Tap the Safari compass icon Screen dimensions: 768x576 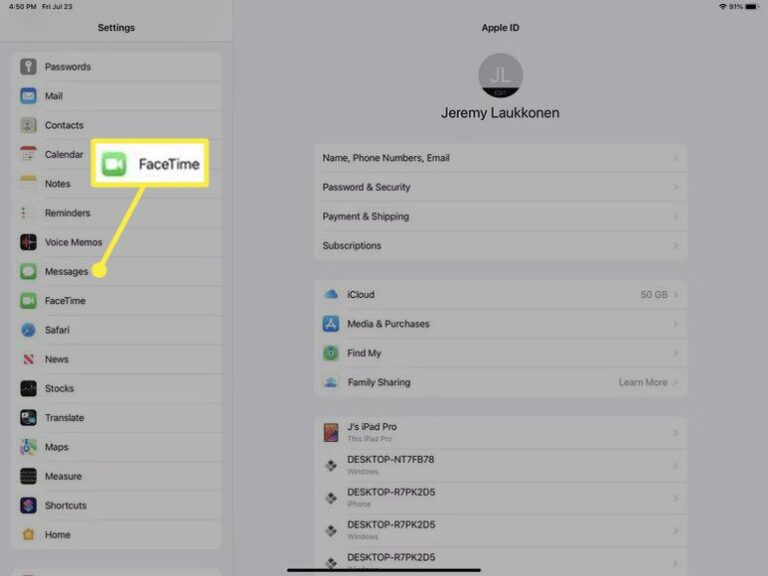28,330
